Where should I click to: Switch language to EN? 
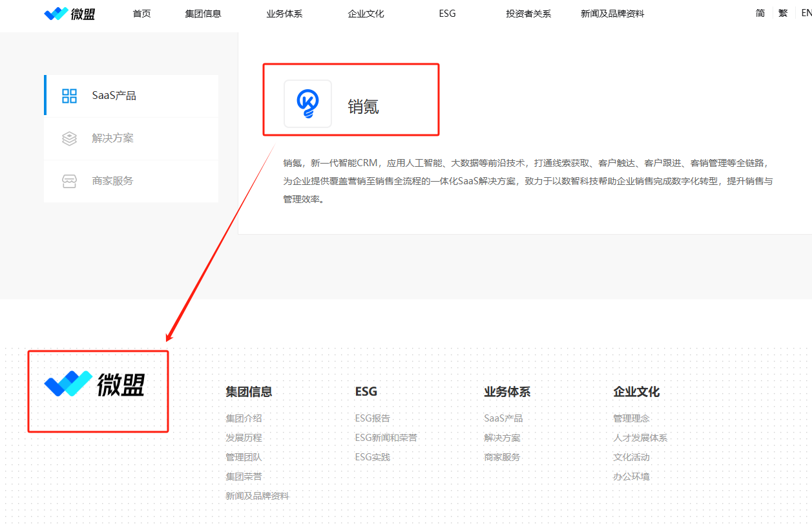(806, 13)
